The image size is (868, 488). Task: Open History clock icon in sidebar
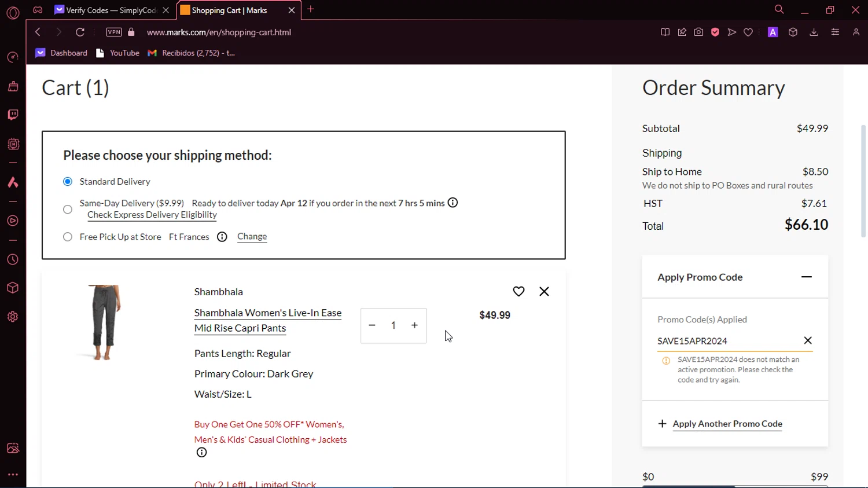pos(13,259)
